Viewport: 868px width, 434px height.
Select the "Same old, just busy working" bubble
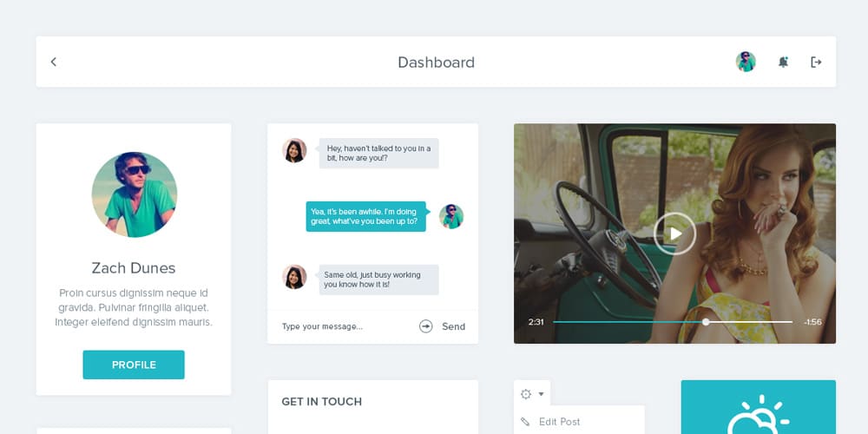tap(378, 279)
